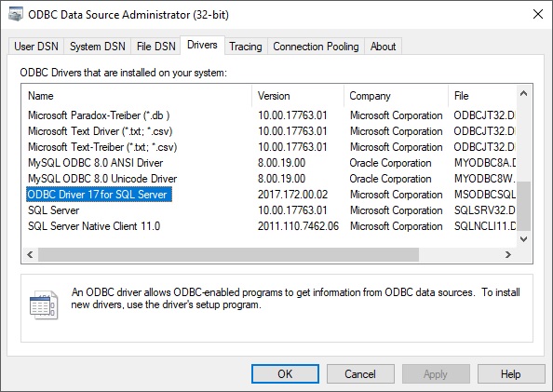Image resolution: width=553 pixels, height=392 pixels.
Task: Select the SQL Server driver row
Action: point(54,210)
